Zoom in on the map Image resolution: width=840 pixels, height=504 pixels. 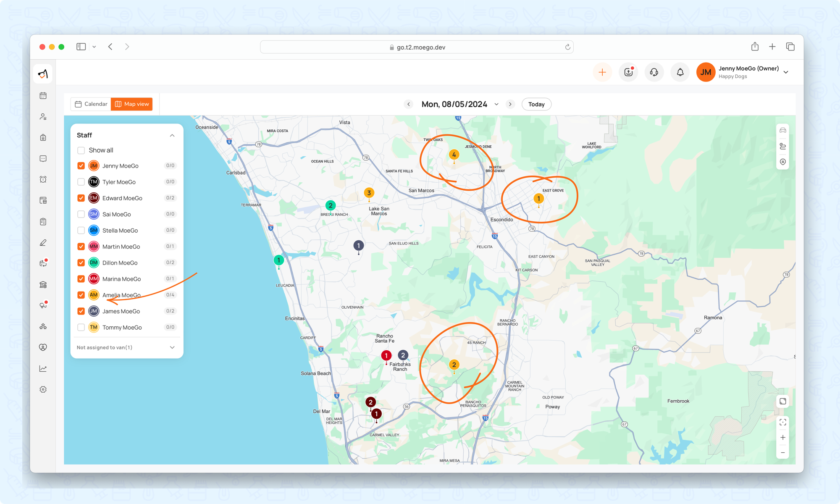(783, 438)
